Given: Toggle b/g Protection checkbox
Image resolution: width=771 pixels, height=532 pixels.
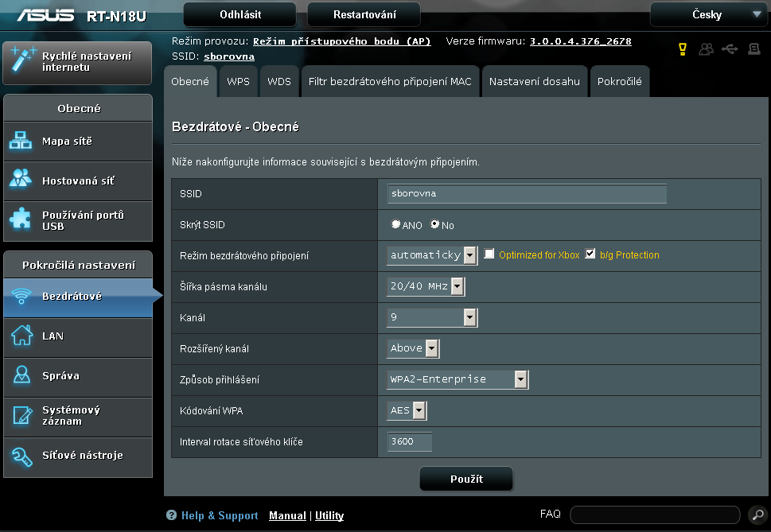Looking at the screenshot, I should click(590, 254).
